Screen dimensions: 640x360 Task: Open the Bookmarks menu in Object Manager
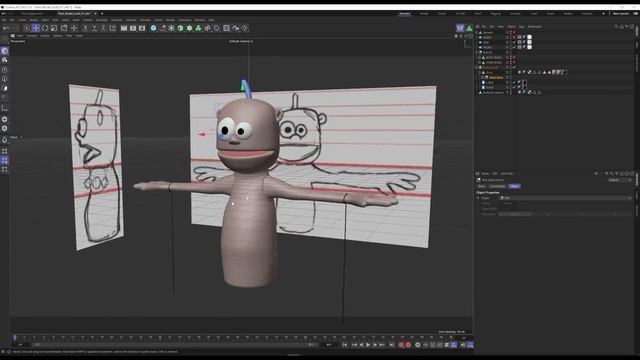[x=534, y=27]
